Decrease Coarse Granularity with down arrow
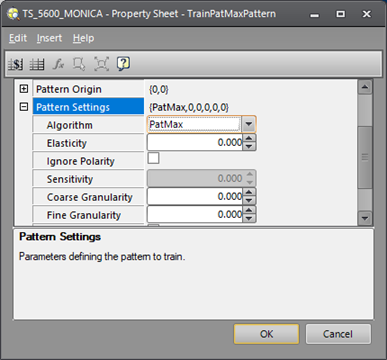The image size is (387, 360). coord(249,200)
